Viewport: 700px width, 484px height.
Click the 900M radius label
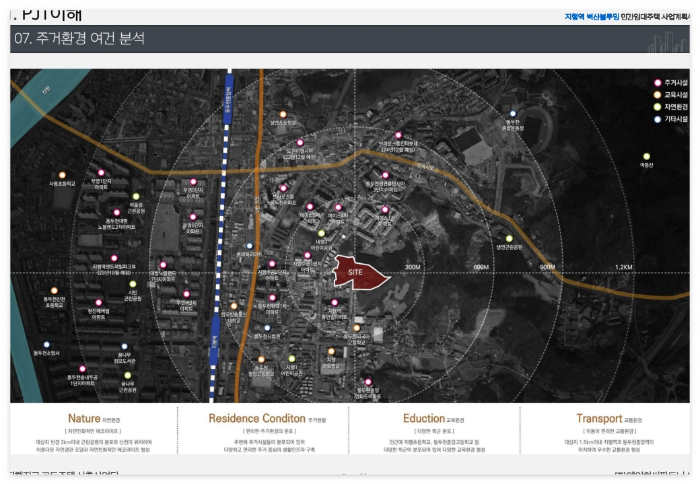[547, 267]
